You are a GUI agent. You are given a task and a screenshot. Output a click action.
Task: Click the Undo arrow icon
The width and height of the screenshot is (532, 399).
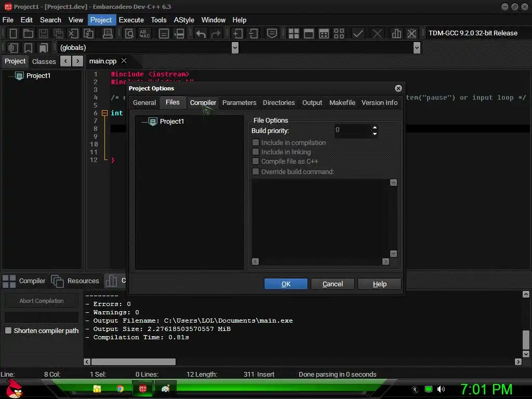(x=201, y=34)
